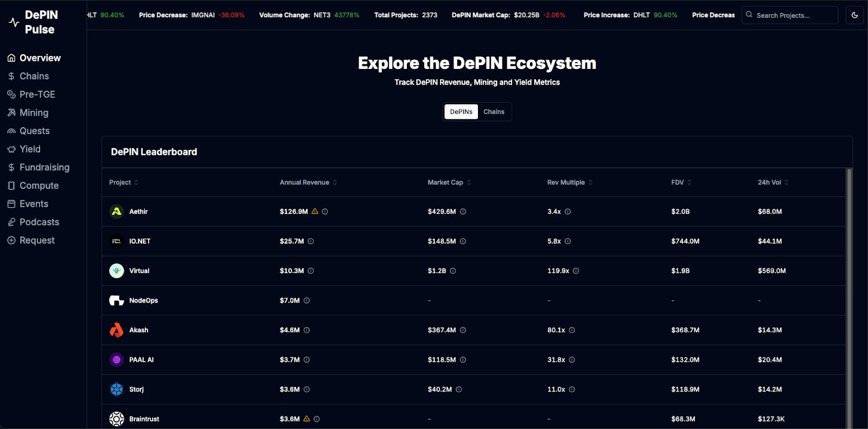Click IO.NET rev multiple info icon

point(567,241)
